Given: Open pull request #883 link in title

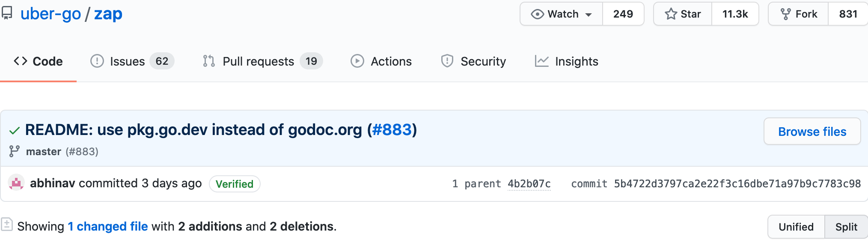Looking at the screenshot, I should pos(392,130).
